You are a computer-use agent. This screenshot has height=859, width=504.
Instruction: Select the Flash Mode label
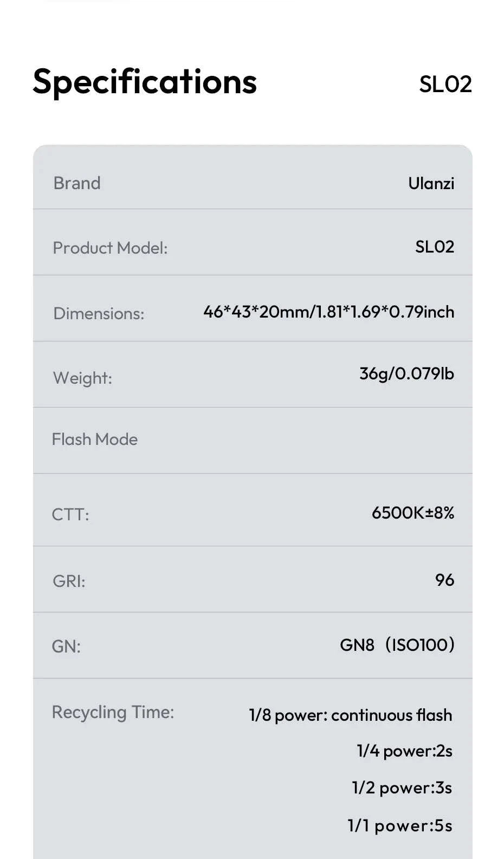point(95,439)
